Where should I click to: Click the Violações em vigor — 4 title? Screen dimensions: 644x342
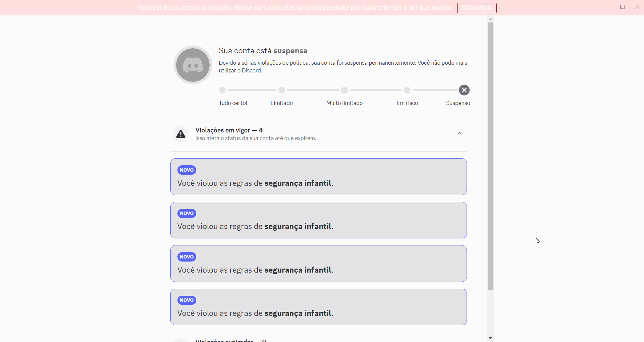click(x=229, y=130)
